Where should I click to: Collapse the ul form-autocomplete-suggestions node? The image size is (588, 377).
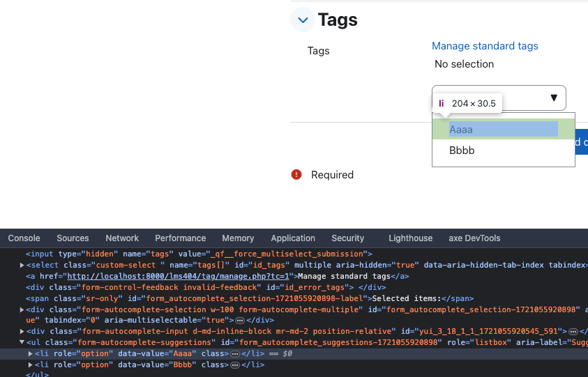pyautogui.click(x=22, y=342)
